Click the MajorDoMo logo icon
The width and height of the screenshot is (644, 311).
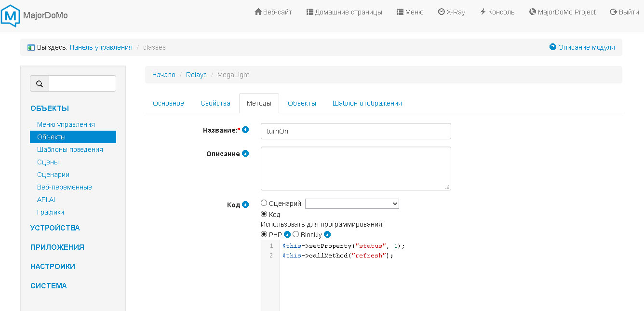[x=11, y=15]
